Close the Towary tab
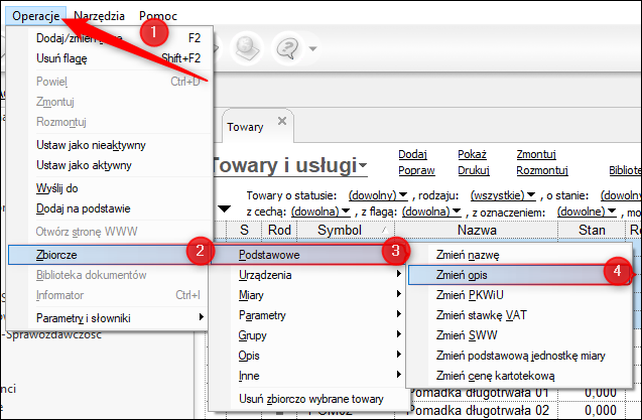The height and width of the screenshot is (420, 642). (282, 121)
